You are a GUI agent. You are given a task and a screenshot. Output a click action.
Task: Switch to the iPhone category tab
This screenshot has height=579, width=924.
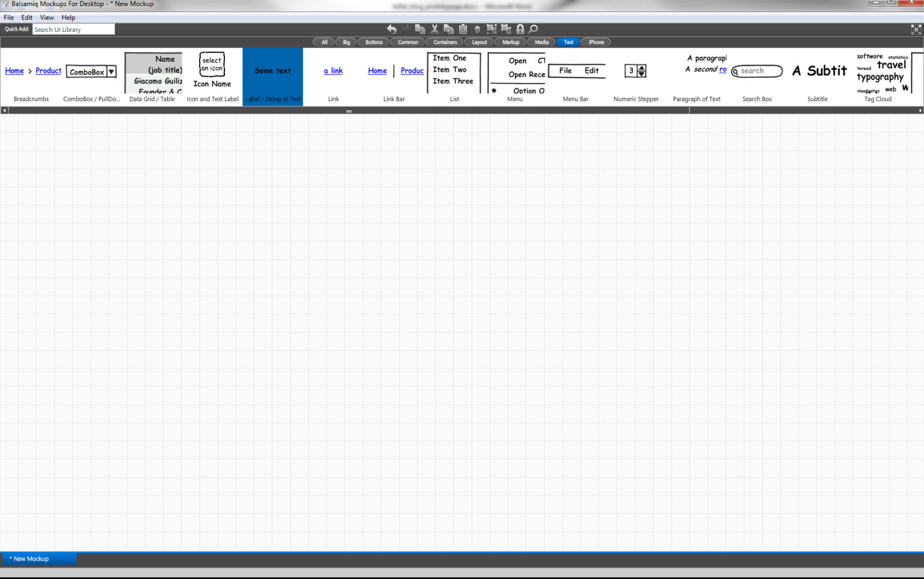tap(596, 42)
